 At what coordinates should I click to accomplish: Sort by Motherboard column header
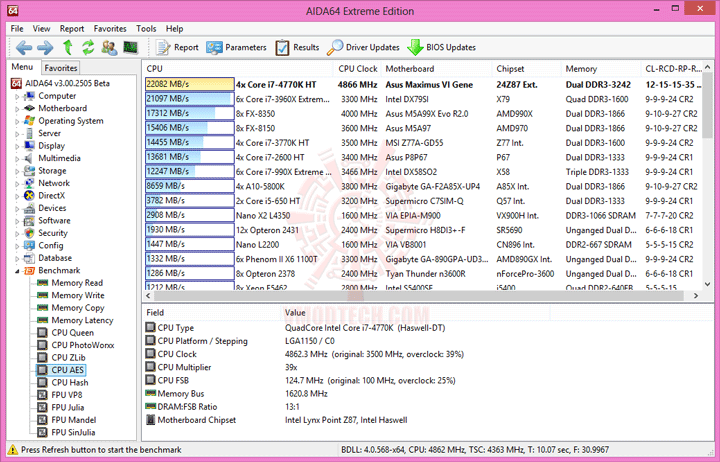[437, 68]
